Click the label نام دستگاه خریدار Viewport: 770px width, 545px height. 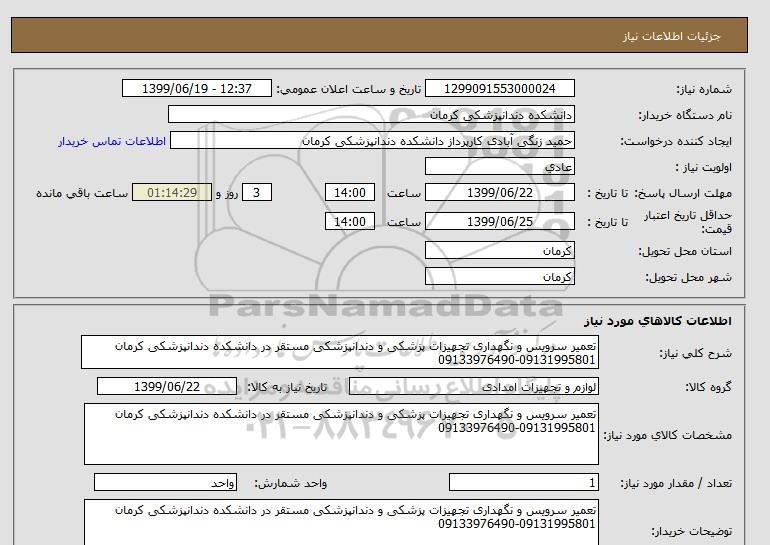pyautogui.click(x=685, y=115)
